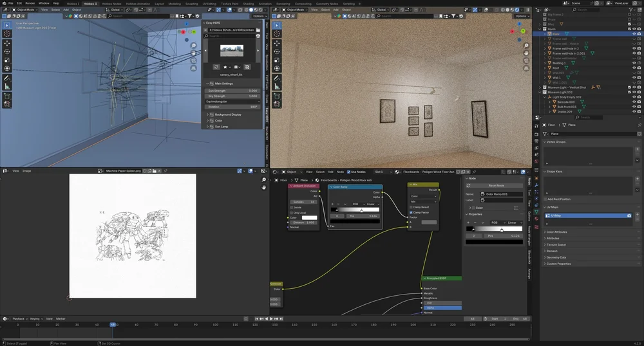
Task: Click the pan hand gizmo in right viewport
Action: pos(526,53)
